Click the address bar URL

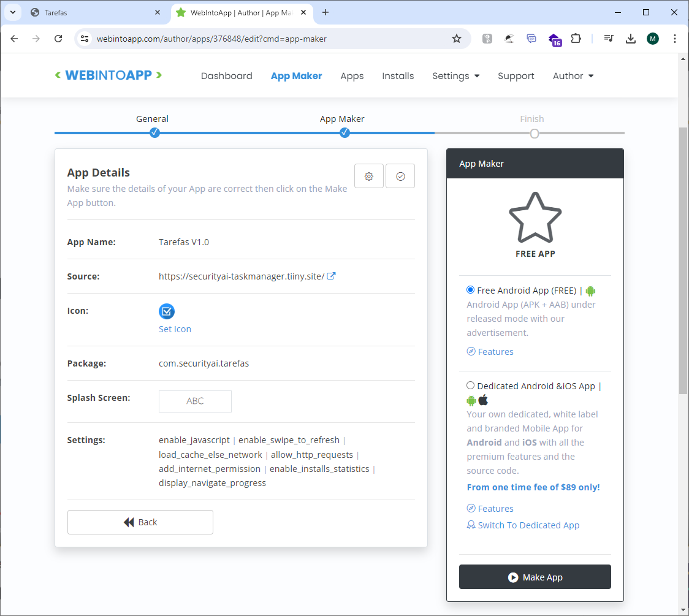tap(211, 39)
